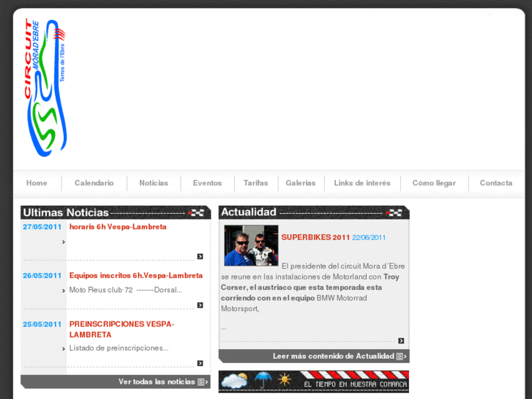Click the 'El tiempo en nuestra comarca' banner
This screenshot has height=399, width=532.
[x=314, y=381]
